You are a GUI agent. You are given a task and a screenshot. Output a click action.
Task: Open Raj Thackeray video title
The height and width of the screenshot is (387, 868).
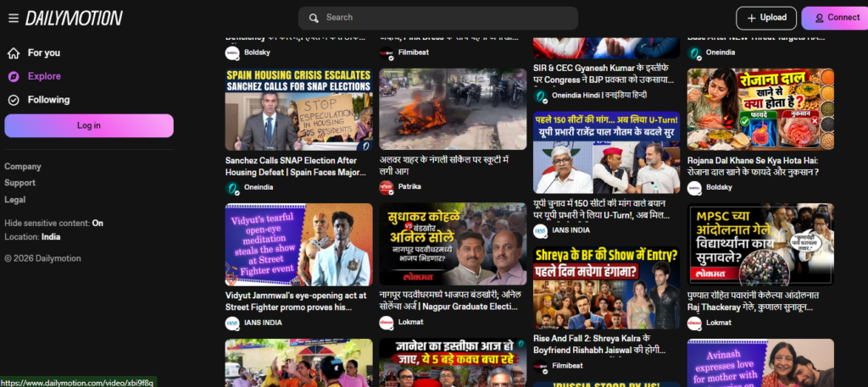point(754,301)
